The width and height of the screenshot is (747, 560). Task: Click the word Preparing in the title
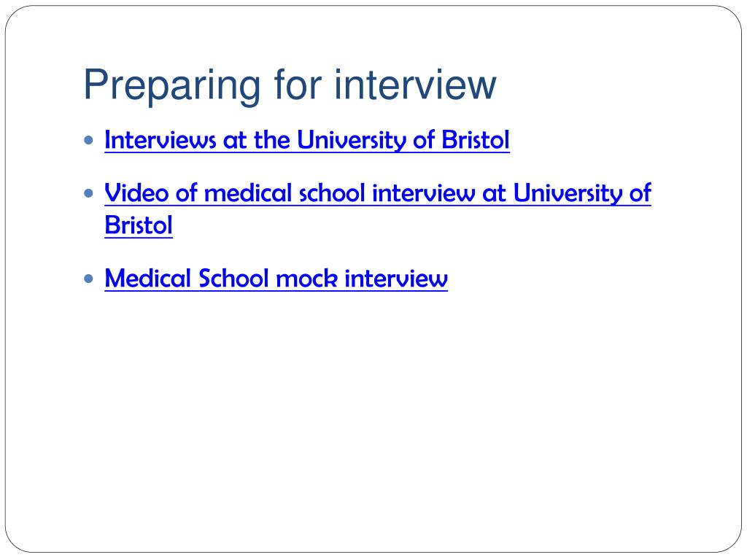click(172, 86)
